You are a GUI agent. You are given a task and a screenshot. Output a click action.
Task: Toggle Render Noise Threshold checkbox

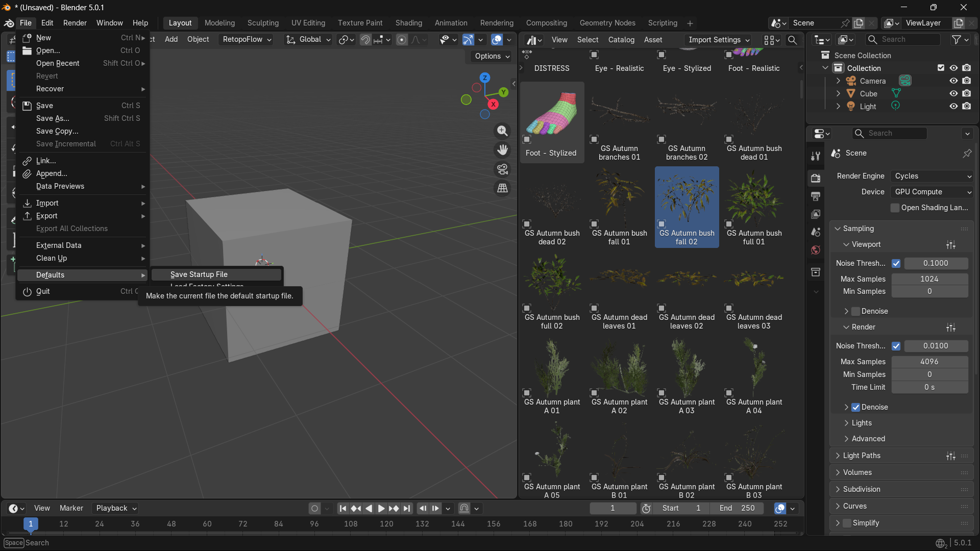pos(896,346)
